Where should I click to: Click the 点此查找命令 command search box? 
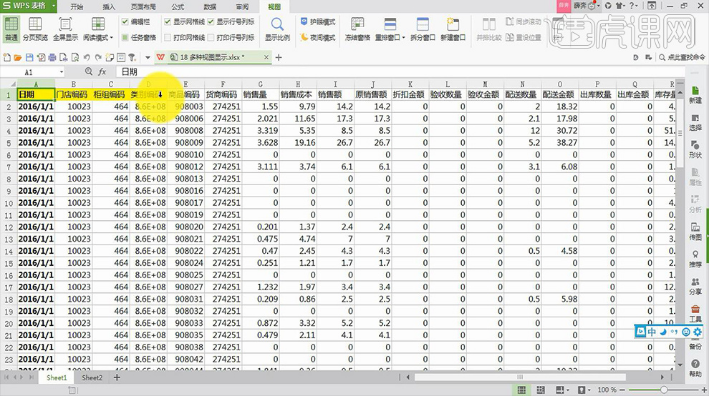[682, 57]
